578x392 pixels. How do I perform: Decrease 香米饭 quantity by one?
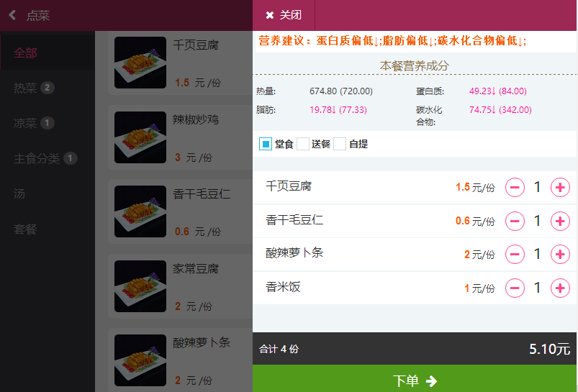tap(515, 288)
